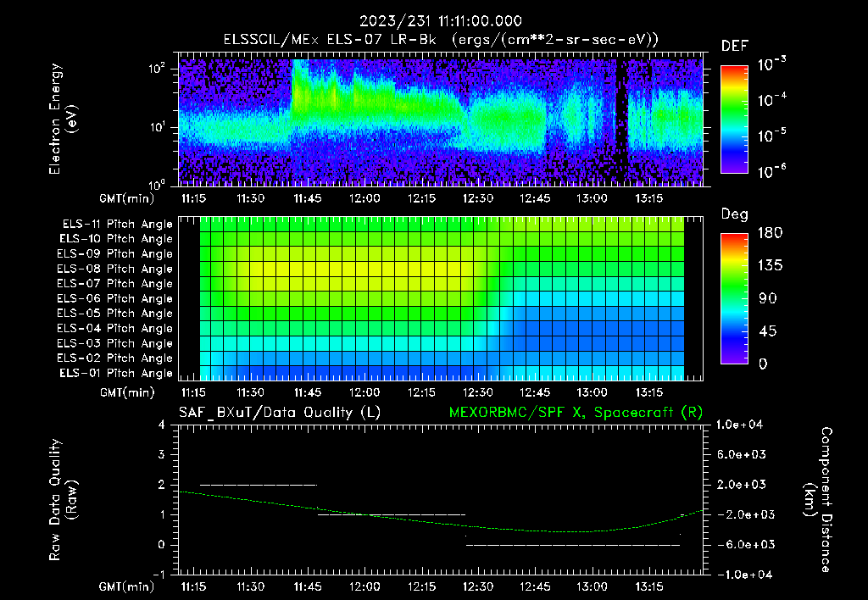868x600 pixels.
Task: Click the 10^0 tick label on the energy axis
Action: 157,184
